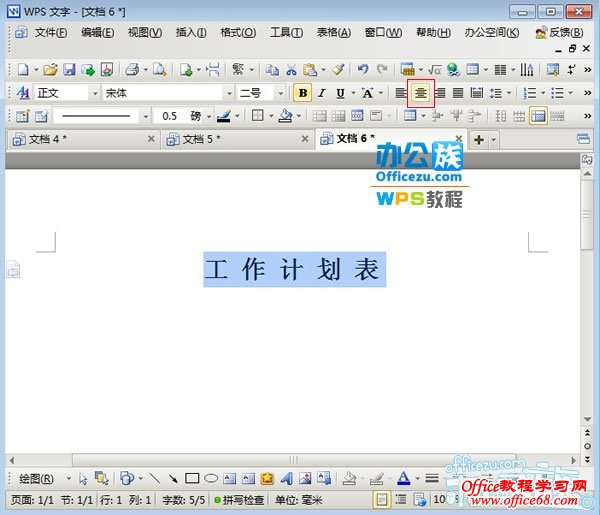
Task: Click the horizontal scrollbar thumb
Action: (x=293, y=460)
